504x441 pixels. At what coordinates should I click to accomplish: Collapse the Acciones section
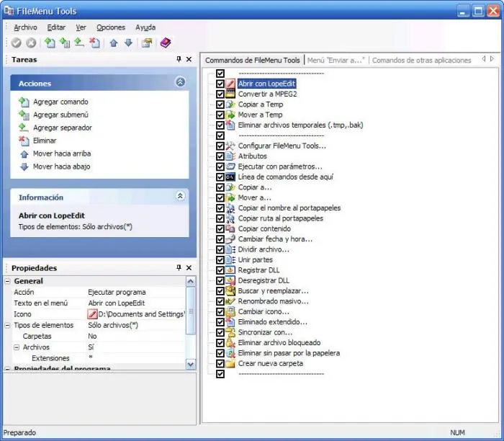tap(180, 82)
